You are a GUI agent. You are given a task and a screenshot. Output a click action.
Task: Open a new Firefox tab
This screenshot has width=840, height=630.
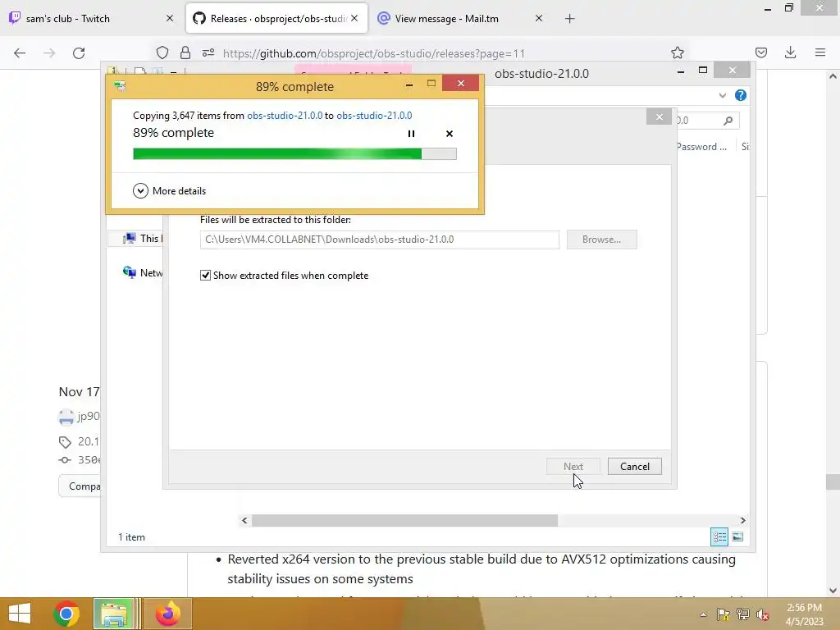pyautogui.click(x=569, y=19)
